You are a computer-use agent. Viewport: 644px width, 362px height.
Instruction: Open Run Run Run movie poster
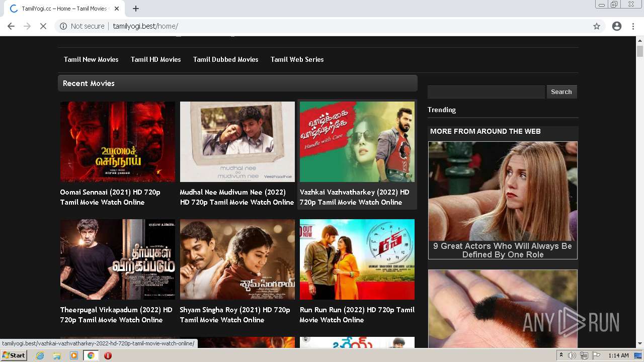[357, 259]
